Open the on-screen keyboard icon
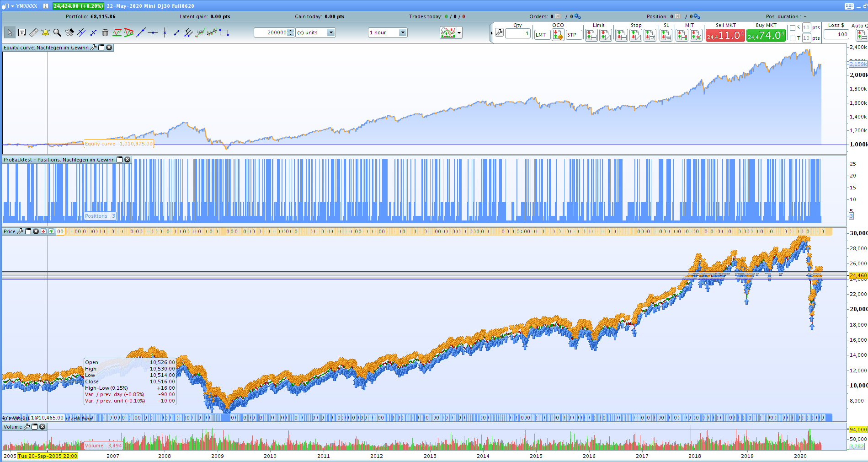Screen dimensions: 868x462 [849, 6]
